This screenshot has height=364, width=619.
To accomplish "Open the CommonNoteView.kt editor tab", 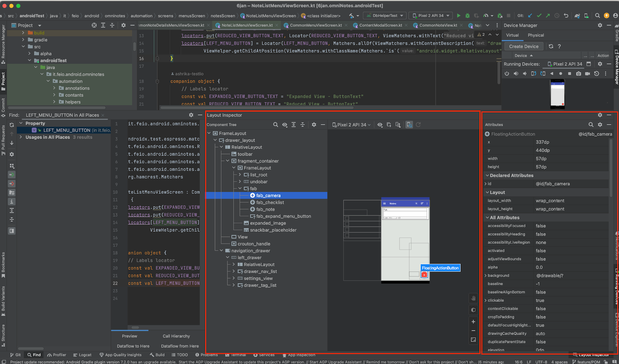I will coord(438,25).
